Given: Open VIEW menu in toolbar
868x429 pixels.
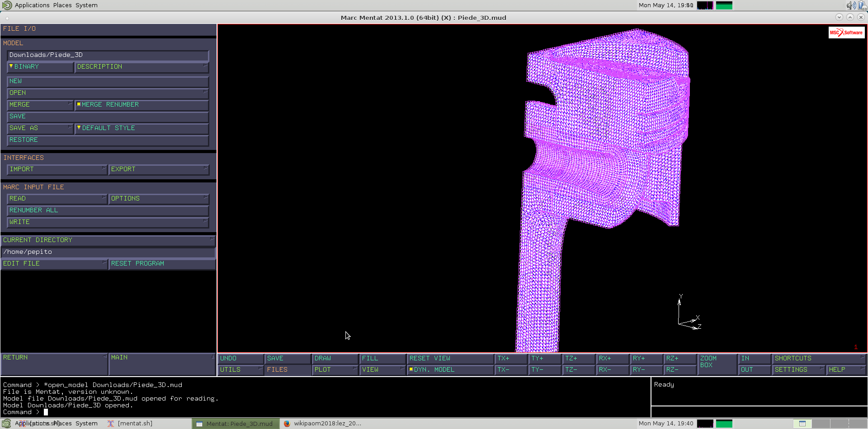Looking at the screenshot, I should pyautogui.click(x=383, y=370).
